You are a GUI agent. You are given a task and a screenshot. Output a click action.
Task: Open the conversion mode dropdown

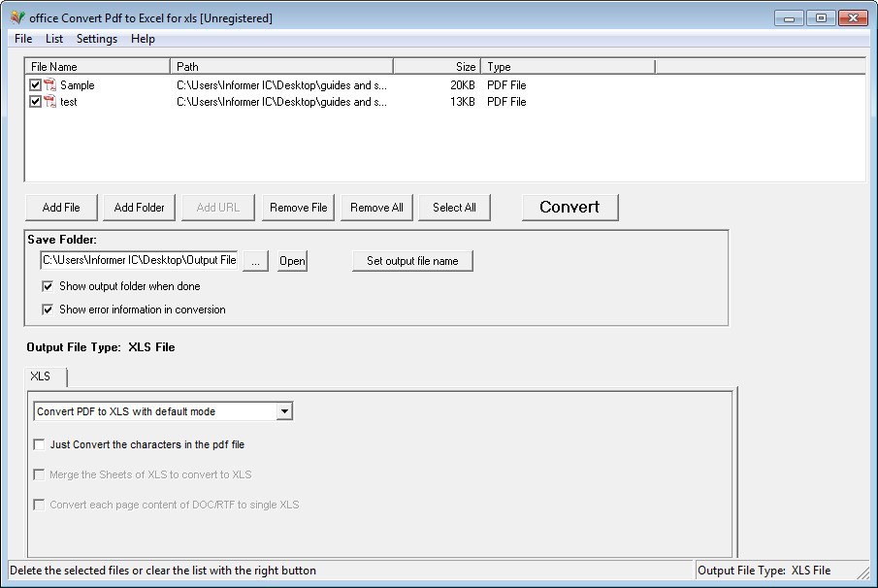(284, 411)
